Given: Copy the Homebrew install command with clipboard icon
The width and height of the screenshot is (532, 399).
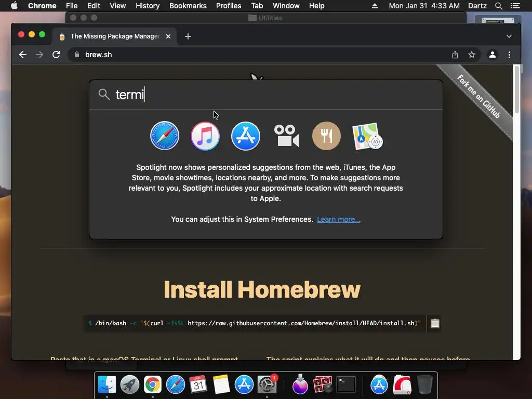Looking at the screenshot, I should pos(435,323).
